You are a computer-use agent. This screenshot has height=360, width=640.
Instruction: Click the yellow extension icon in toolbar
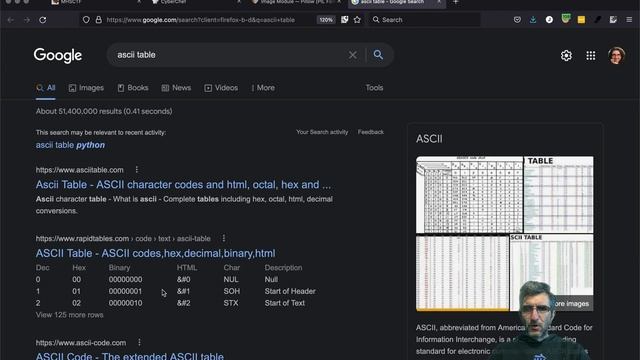581,20
